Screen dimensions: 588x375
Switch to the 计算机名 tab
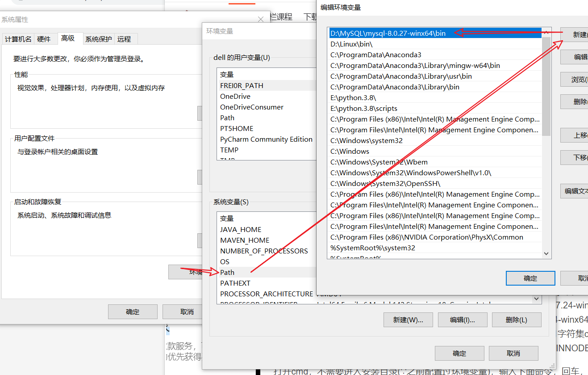pos(18,39)
